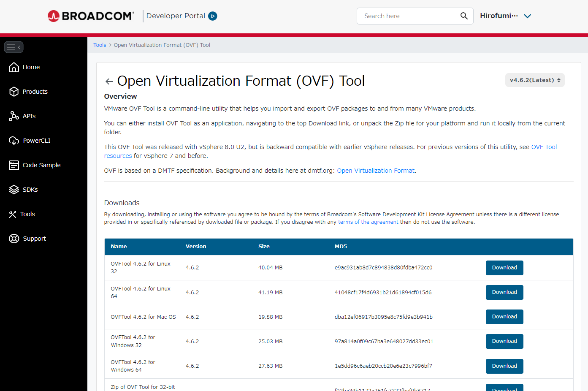
Task: Click the Home house icon
Action: [14, 67]
